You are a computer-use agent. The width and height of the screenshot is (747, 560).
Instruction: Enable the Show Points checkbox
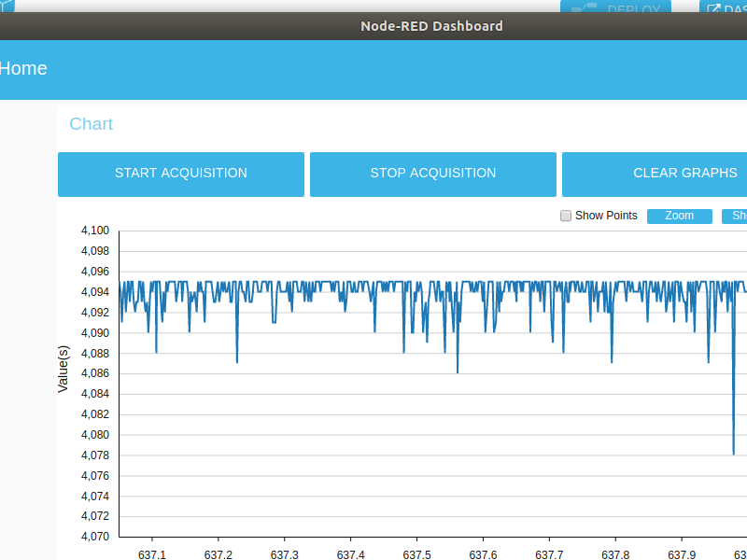(x=566, y=216)
